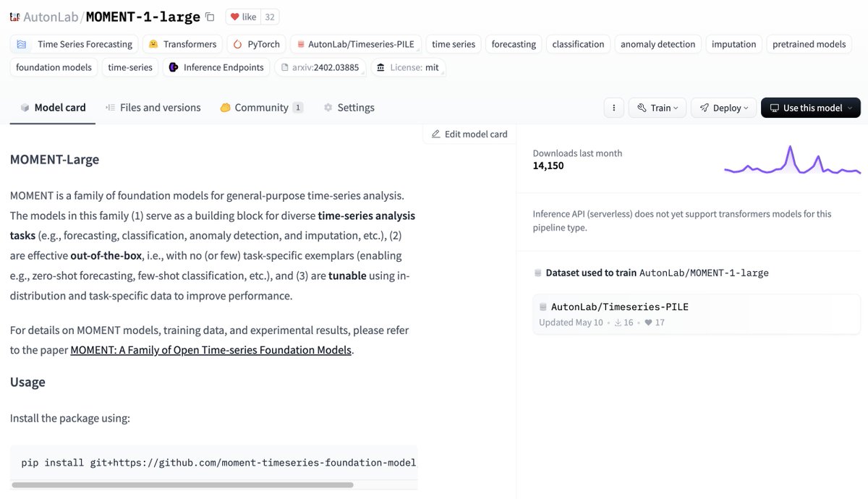Copy the model name with the copy icon
The width and height of the screenshot is (868, 499).
(210, 17)
